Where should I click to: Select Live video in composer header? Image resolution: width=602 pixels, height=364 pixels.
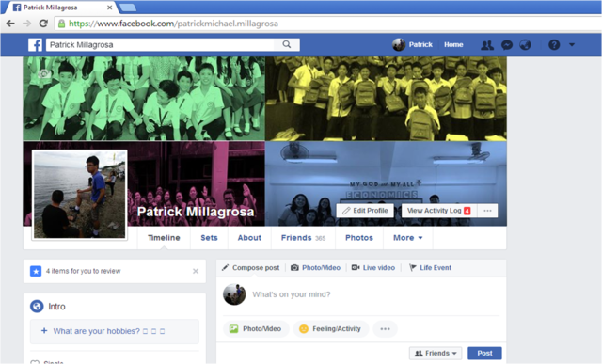[373, 268]
